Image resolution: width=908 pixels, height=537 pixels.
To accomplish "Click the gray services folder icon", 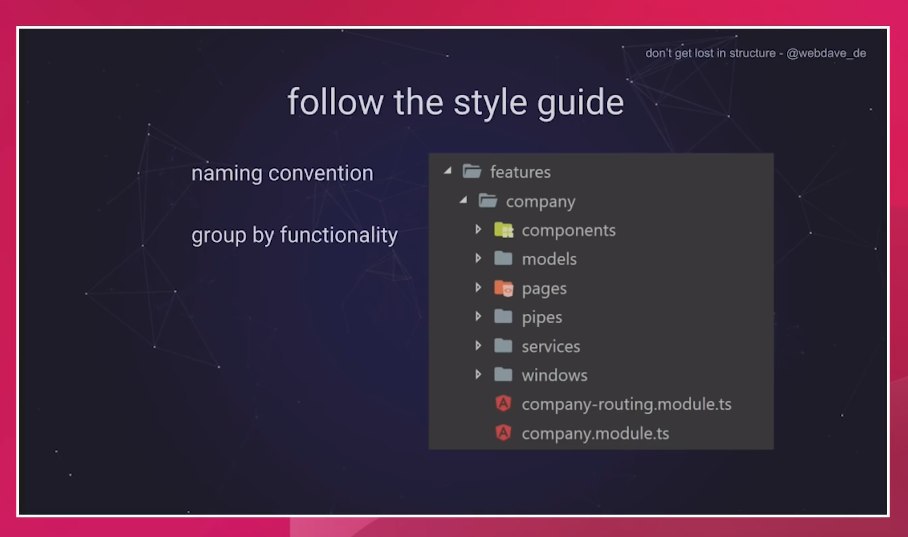I will click(x=503, y=346).
